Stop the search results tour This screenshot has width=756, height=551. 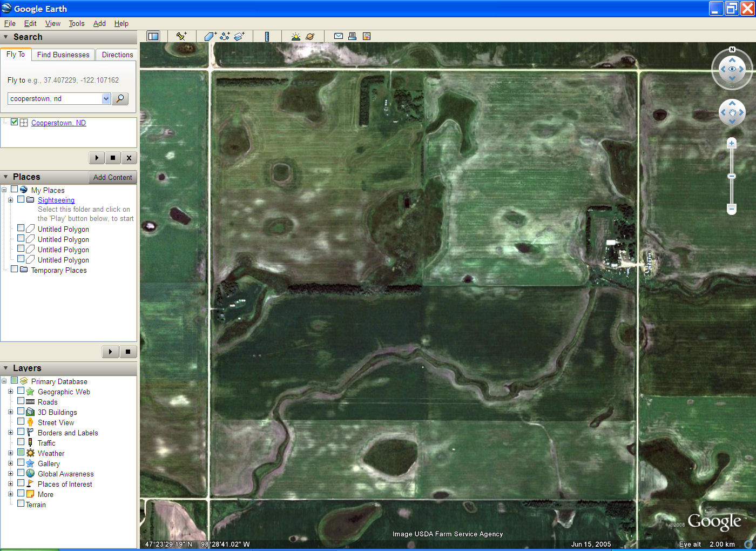tap(113, 158)
